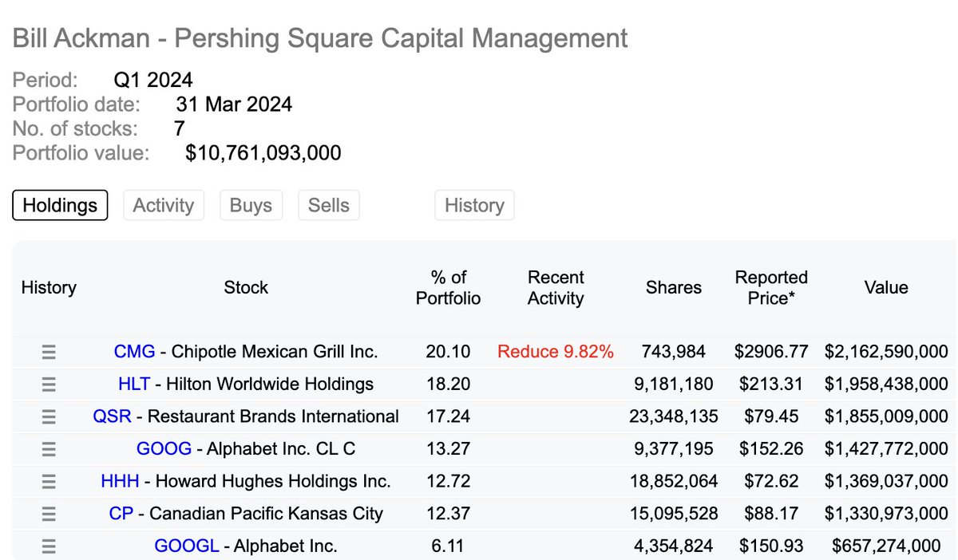Switch to the Buys tab
Screen dimensions: 958x560
[251, 205]
